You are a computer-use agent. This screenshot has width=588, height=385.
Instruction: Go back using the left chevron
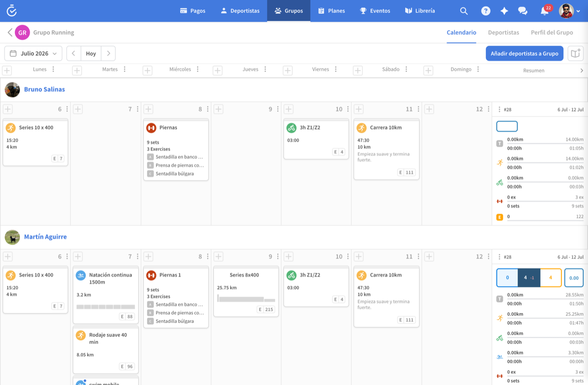10,32
